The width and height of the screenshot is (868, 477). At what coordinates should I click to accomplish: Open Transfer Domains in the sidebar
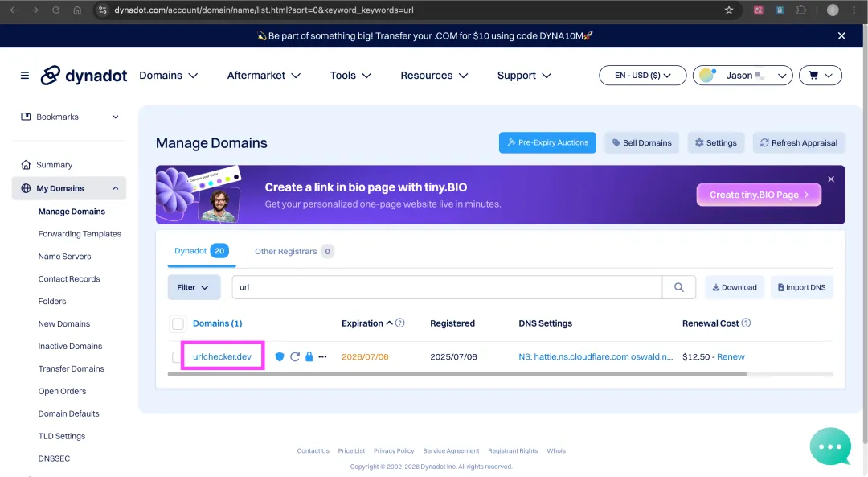[71, 368]
